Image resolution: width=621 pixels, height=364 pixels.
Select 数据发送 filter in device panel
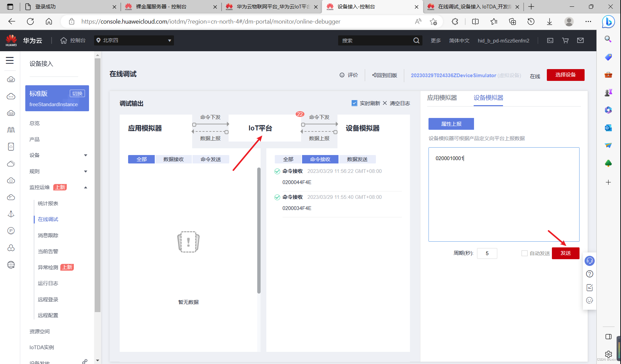pos(357,159)
